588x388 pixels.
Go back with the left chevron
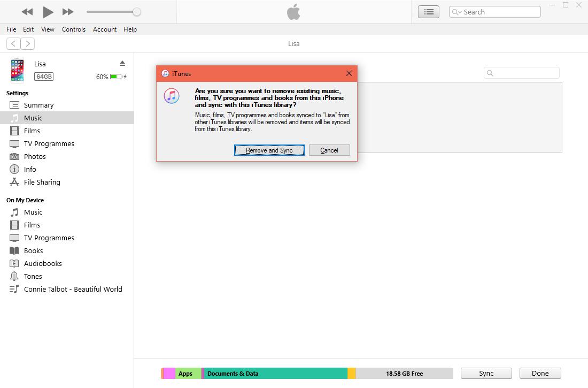tap(13, 43)
